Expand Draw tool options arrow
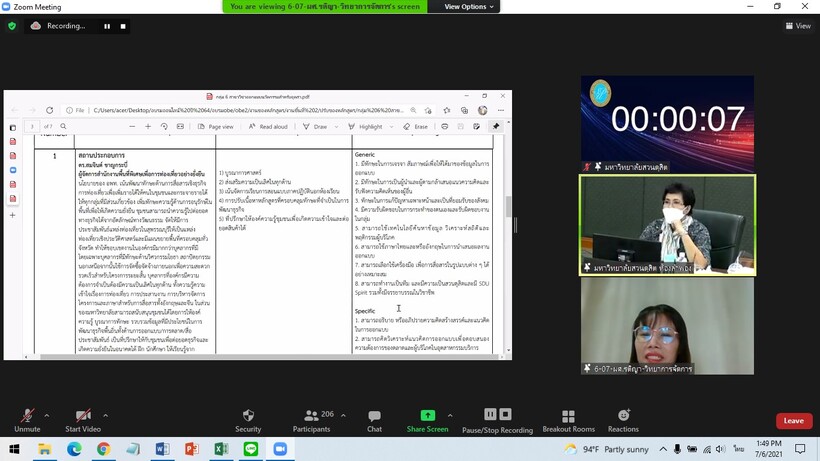This screenshot has width=820, height=461. [336, 126]
